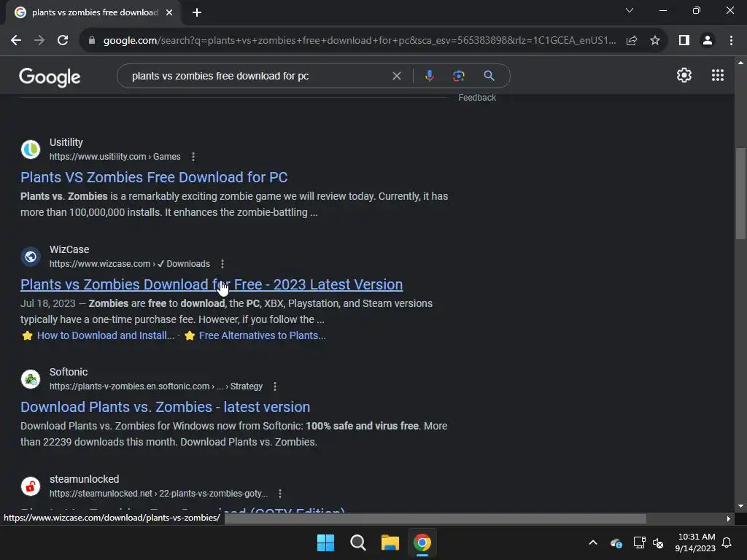Open more options for Usitility result
The image size is (747, 560).
tap(193, 157)
